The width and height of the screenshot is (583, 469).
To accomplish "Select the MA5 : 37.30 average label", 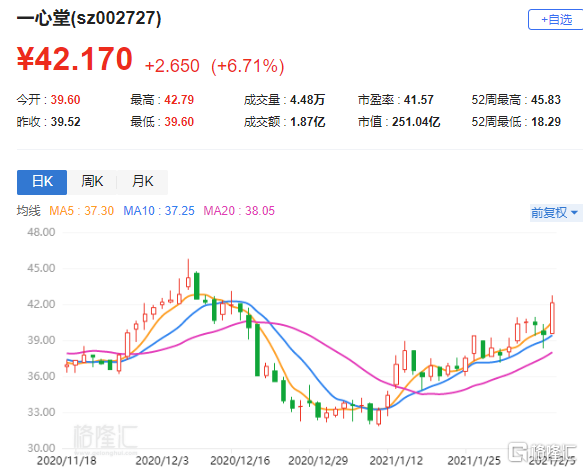I will pyautogui.click(x=81, y=211).
